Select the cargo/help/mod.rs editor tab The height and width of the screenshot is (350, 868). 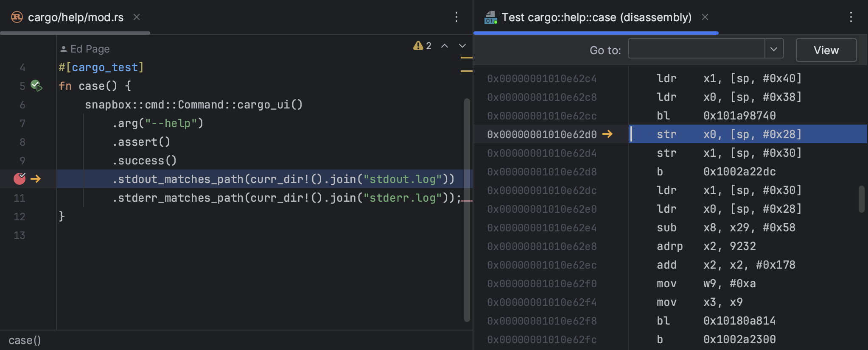point(76,17)
